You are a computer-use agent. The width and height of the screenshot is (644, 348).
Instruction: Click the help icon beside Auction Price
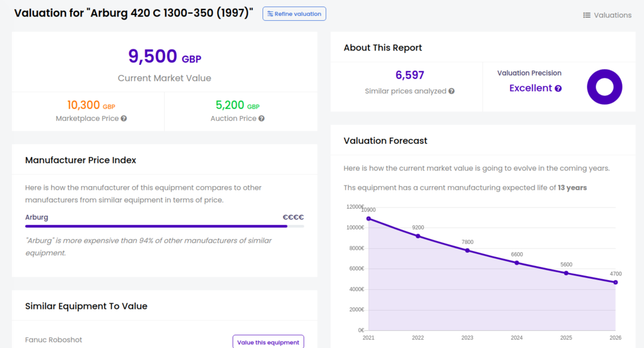click(x=262, y=119)
